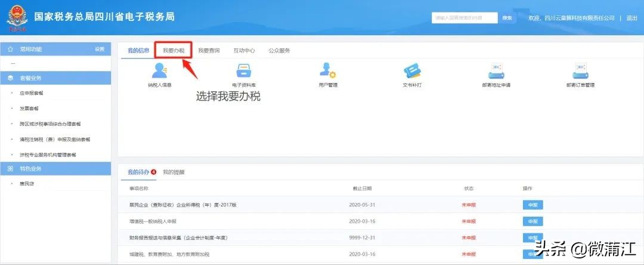The width and height of the screenshot is (644, 265).
Task: Open 跨区域涉税事项综合办理套餐 in sidebar
Action: pyautogui.click(x=50, y=124)
